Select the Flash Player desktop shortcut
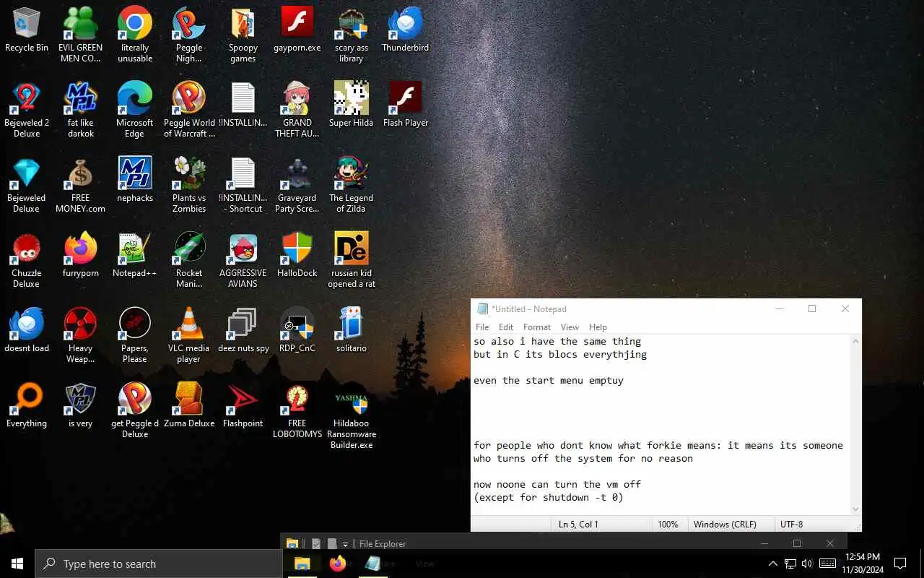924x578 pixels. 406,105
